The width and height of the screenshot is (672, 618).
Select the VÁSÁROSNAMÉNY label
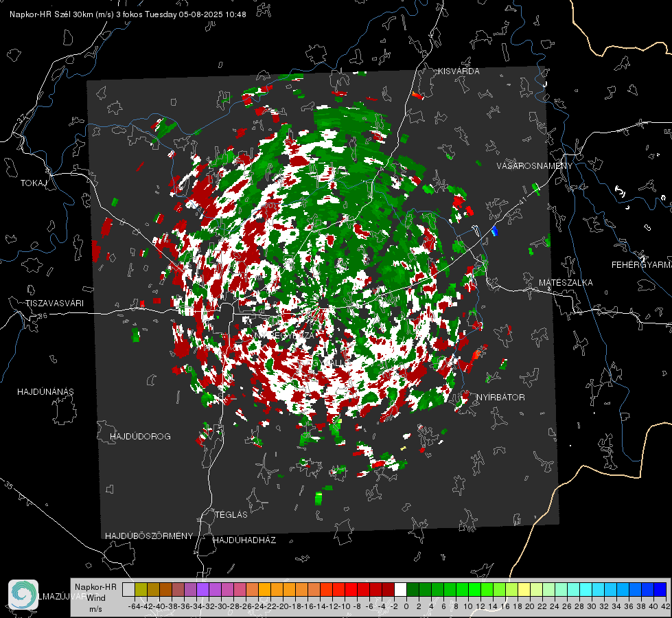point(535,166)
